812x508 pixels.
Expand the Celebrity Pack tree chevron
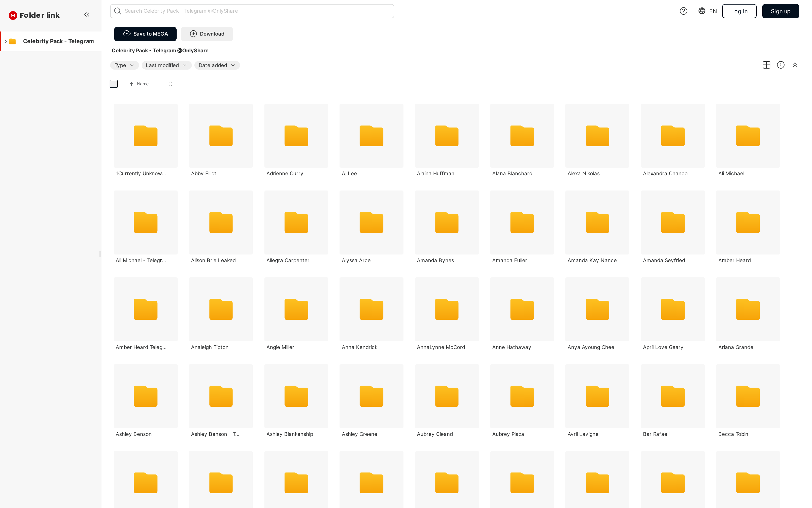click(6, 41)
